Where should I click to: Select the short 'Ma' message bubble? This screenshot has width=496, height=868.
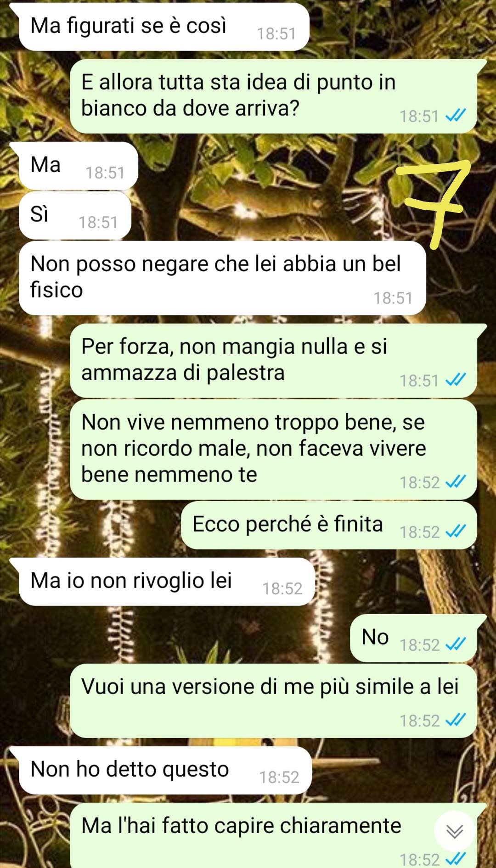point(78,166)
